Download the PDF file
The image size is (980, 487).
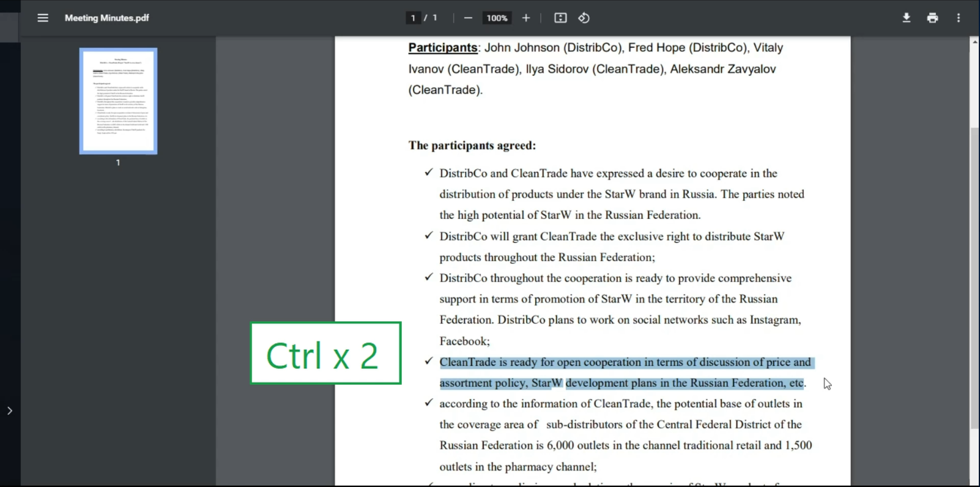coord(907,18)
